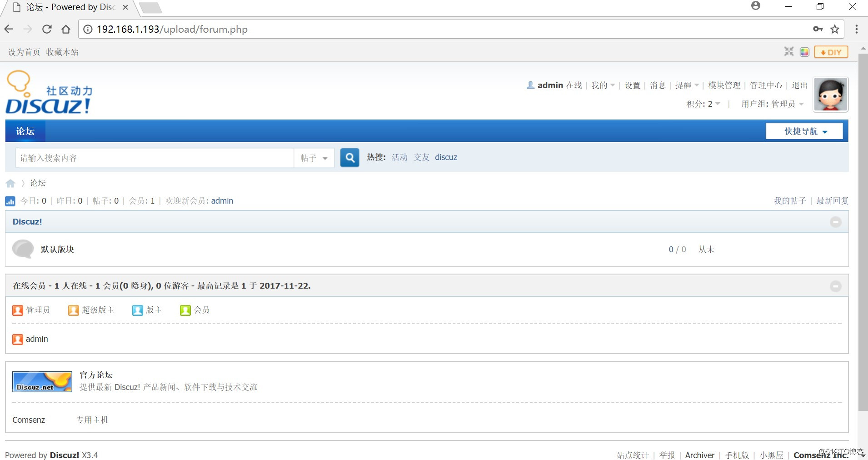Viewport: 868px width, 460px height.
Task: Click 退出 to log out
Action: (x=799, y=85)
